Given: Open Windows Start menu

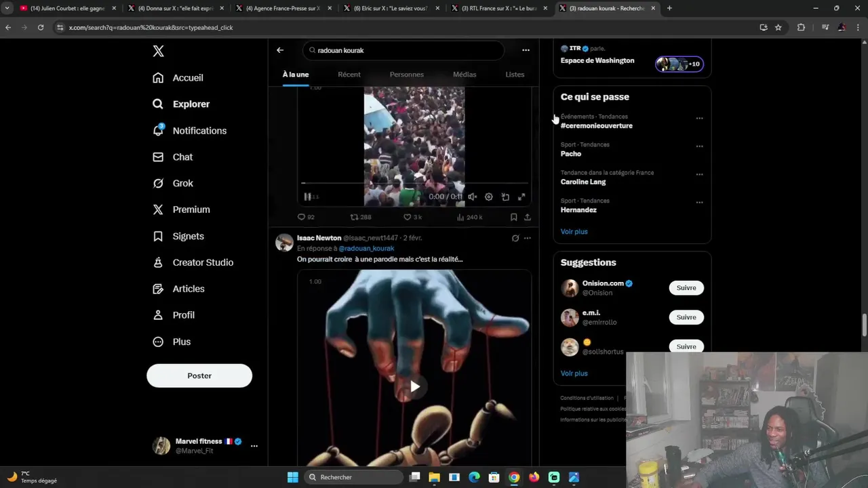Looking at the screenshot, I should [292, 477].
